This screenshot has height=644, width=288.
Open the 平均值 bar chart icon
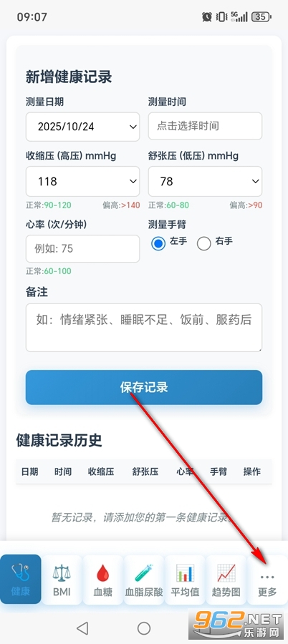tap(185, 579)
